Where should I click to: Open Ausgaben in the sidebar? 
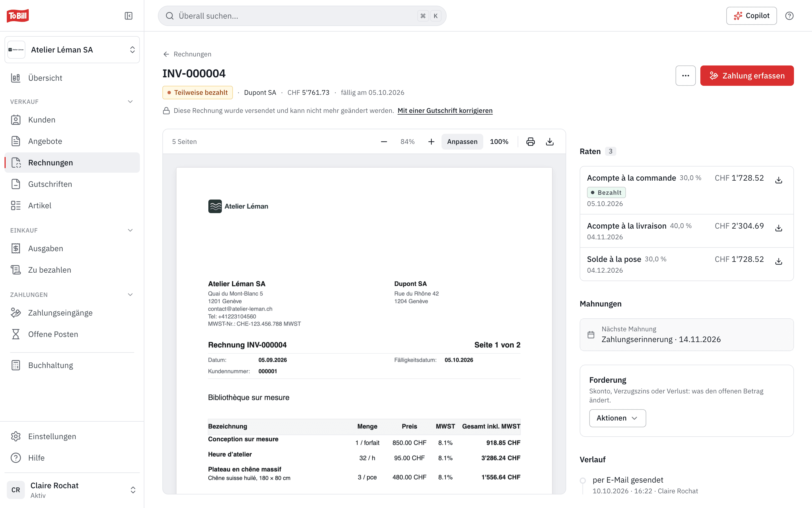click(x=72, y=248)
